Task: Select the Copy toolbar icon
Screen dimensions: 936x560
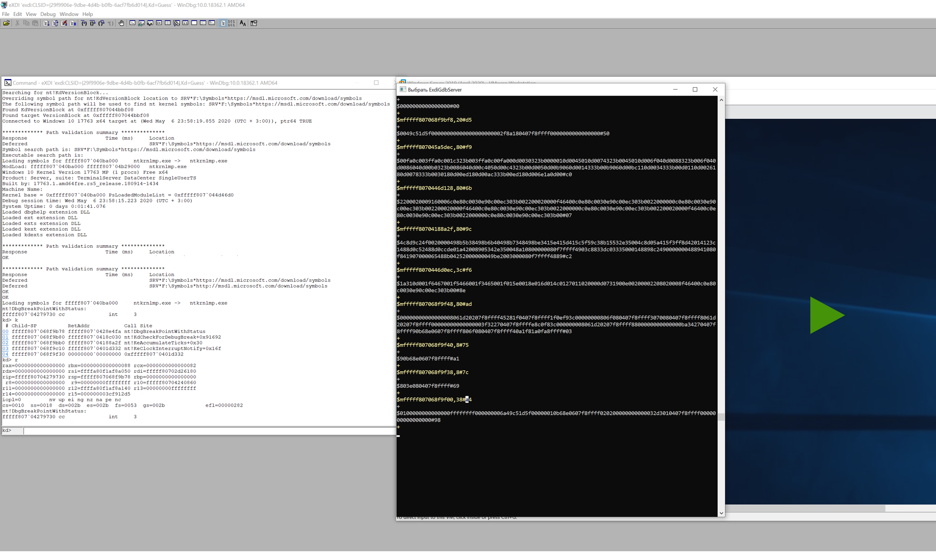Action: [x=26, y=23]
